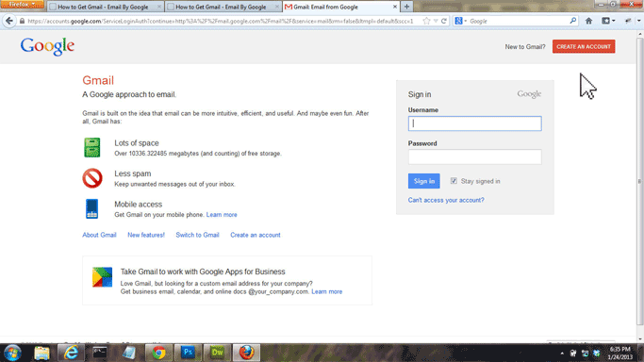Viewport: 644px width, 362px height.
Task: Open the Switch to Gmail link
Action: (198, 235)
